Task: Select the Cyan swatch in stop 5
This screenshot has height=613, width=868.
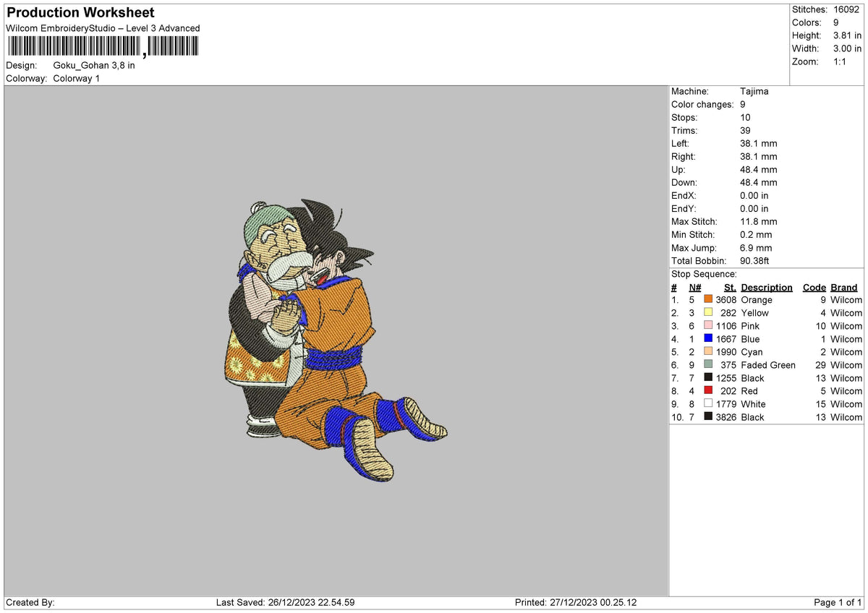Action: (x=708, y=351)
